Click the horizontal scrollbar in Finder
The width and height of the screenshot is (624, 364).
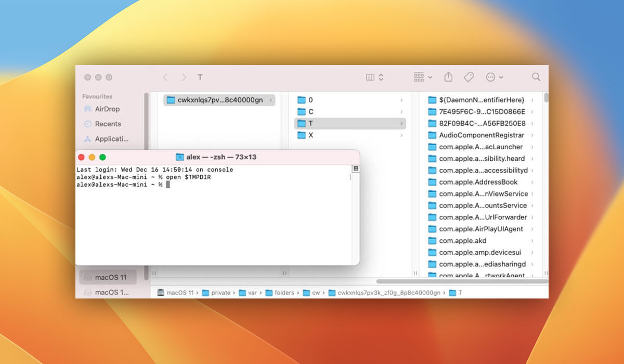(462, 281)
